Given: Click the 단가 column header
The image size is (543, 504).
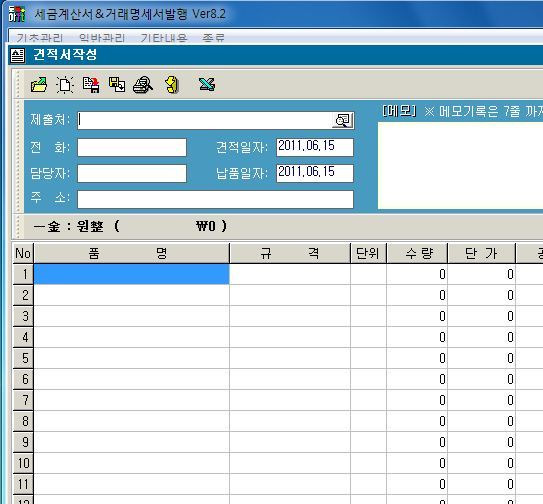Looking at the screenshot, I should point(481,253).
